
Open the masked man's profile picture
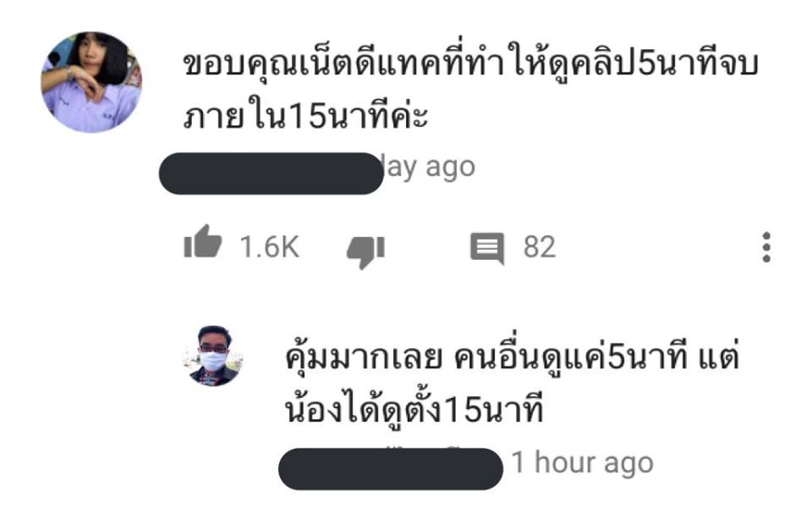coord(214,356)
